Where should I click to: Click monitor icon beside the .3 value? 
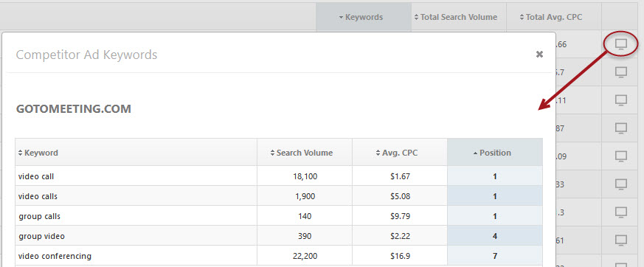click(x=621, y=212)
